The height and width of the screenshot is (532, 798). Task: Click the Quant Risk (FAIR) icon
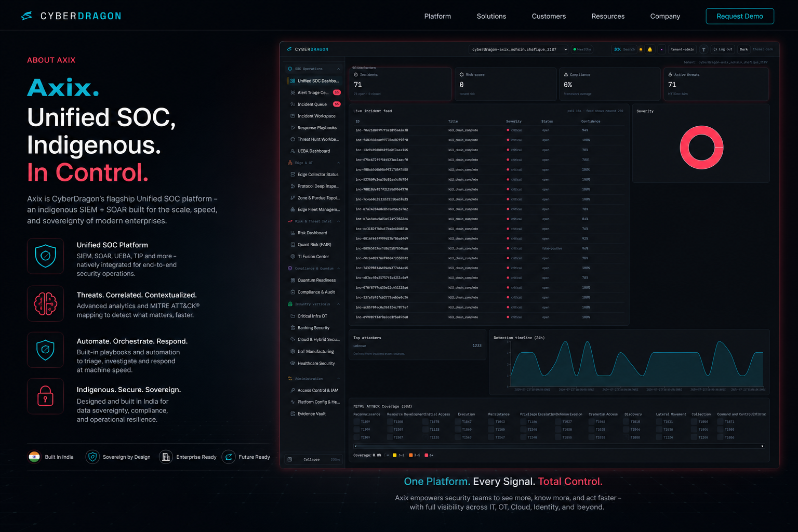(292, 245)
